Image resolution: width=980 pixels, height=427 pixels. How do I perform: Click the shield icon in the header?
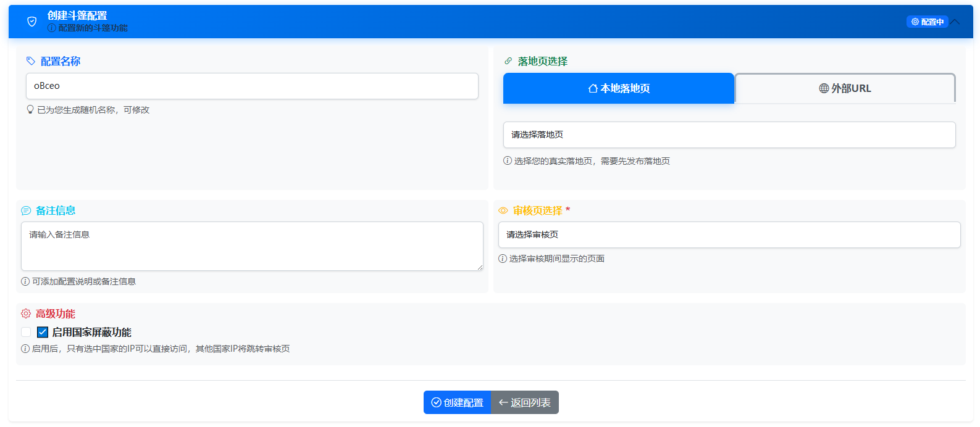(32, 22)
